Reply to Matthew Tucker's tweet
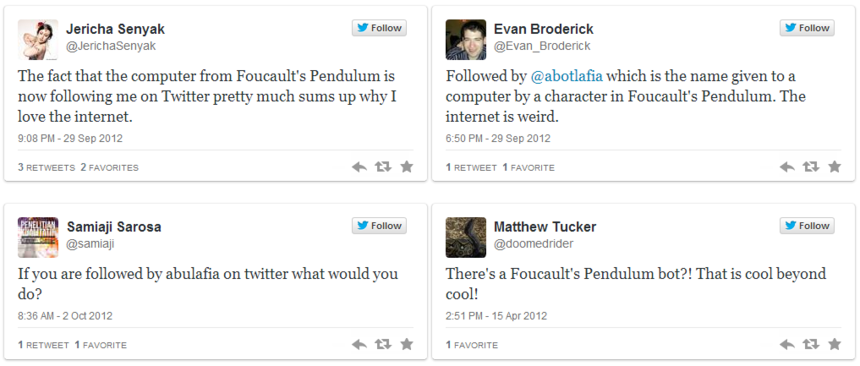The image size is (860, 366). 787,345
